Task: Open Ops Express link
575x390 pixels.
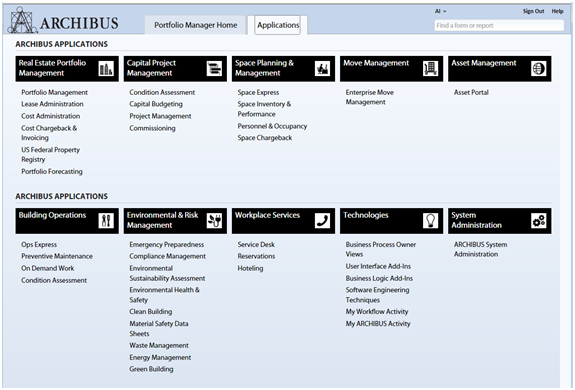Action: click(x=39, y=244)
